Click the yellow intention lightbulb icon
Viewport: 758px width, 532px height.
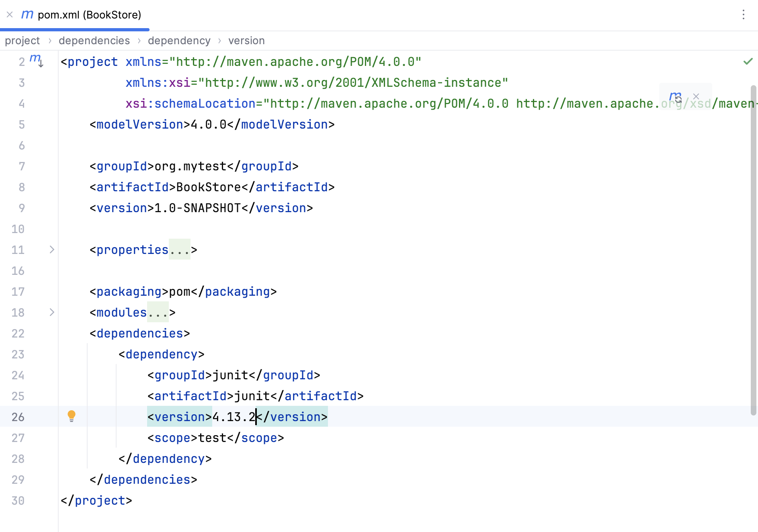click(x=72, y=416)
